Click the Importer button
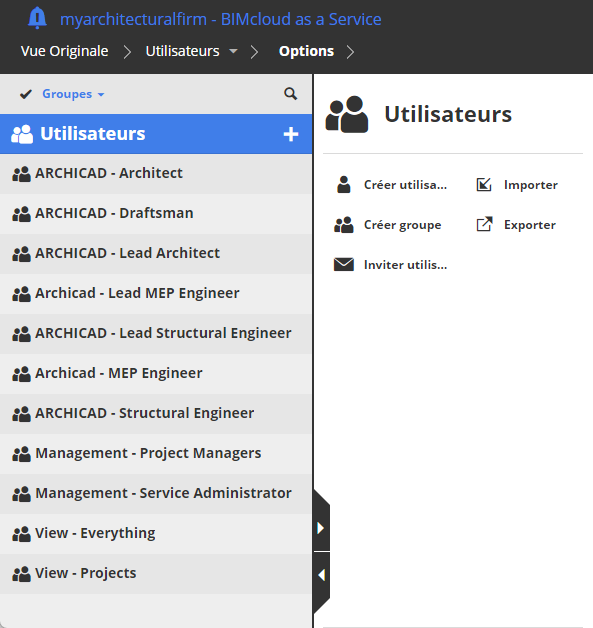Image resolution: width=593 pixels, height=628 pixels. pos(517,185)
